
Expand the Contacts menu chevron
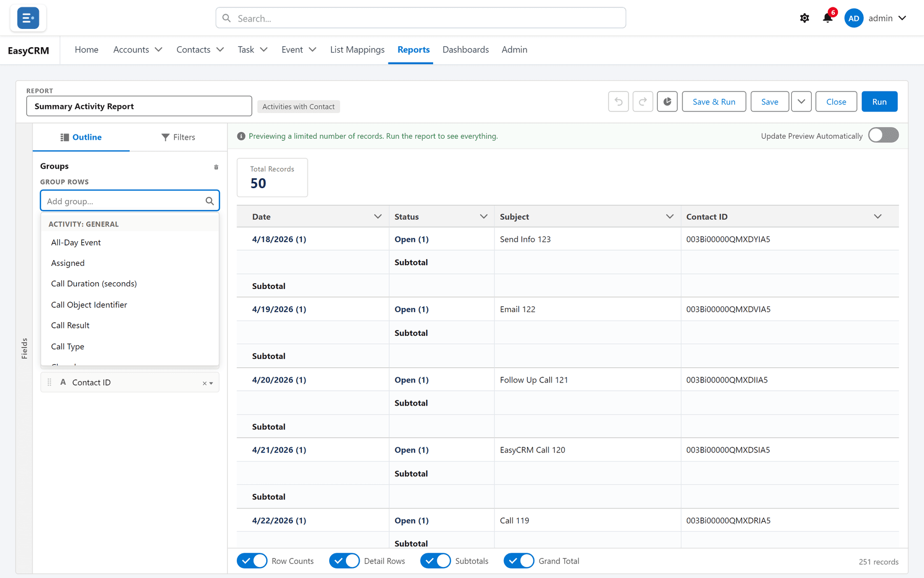[x=220, y=49]
